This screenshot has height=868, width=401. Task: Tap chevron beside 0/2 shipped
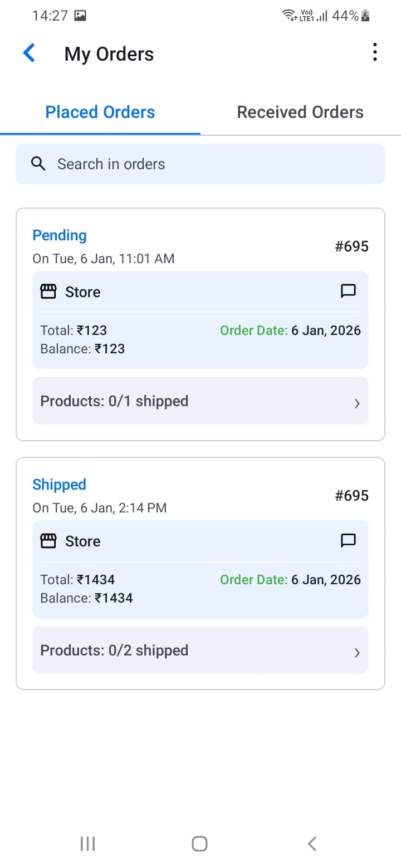coord(357,653)
